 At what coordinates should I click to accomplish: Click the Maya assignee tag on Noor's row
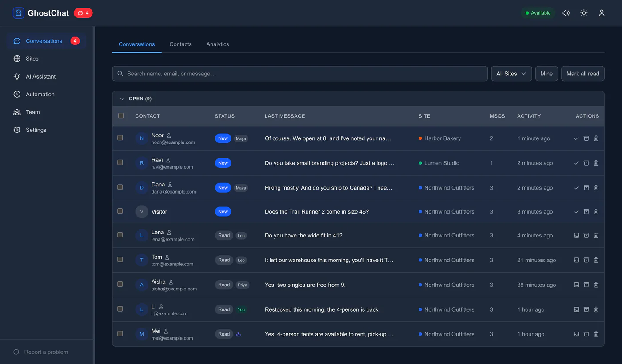pos(241,138)
